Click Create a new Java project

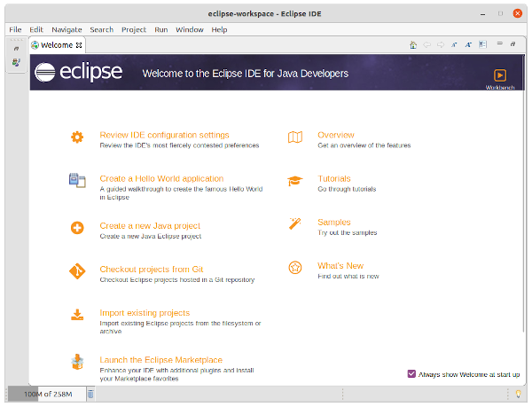coord(150,226)
